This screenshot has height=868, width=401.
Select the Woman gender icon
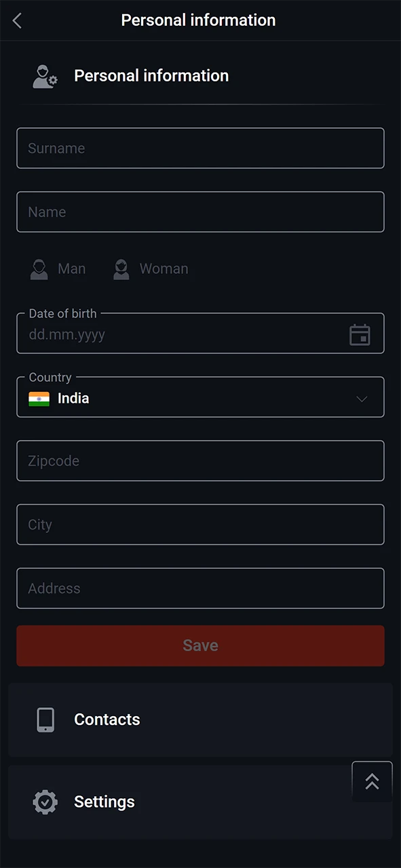(121, 269)
